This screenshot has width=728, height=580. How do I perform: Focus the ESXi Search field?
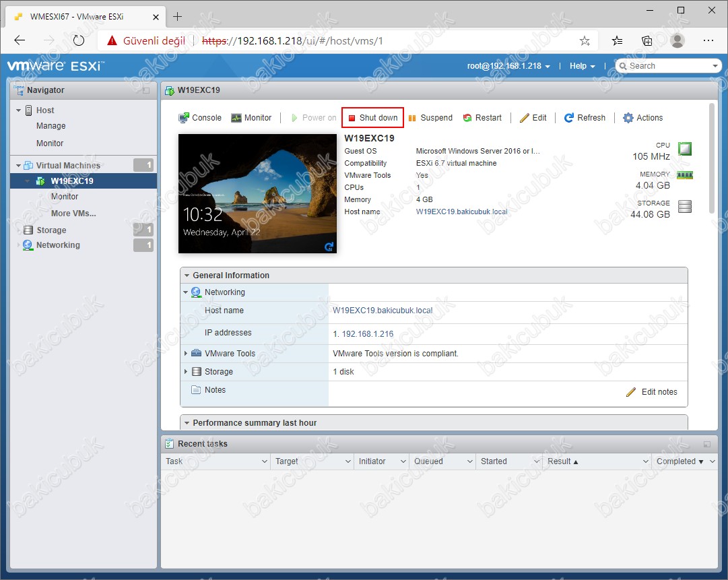coord(667,66)
